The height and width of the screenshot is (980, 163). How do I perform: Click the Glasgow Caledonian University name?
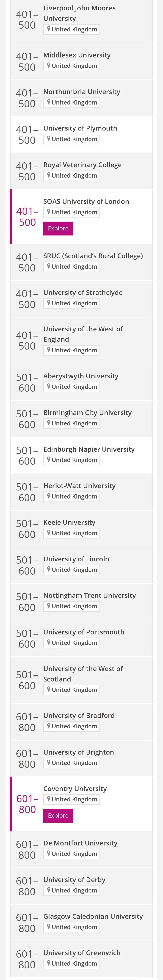coord(93,917)
